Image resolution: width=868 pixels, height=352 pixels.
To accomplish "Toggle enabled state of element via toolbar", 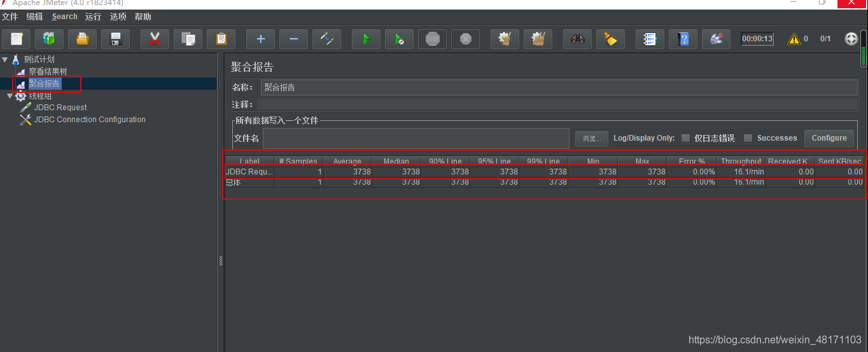I will coord(326,39).
